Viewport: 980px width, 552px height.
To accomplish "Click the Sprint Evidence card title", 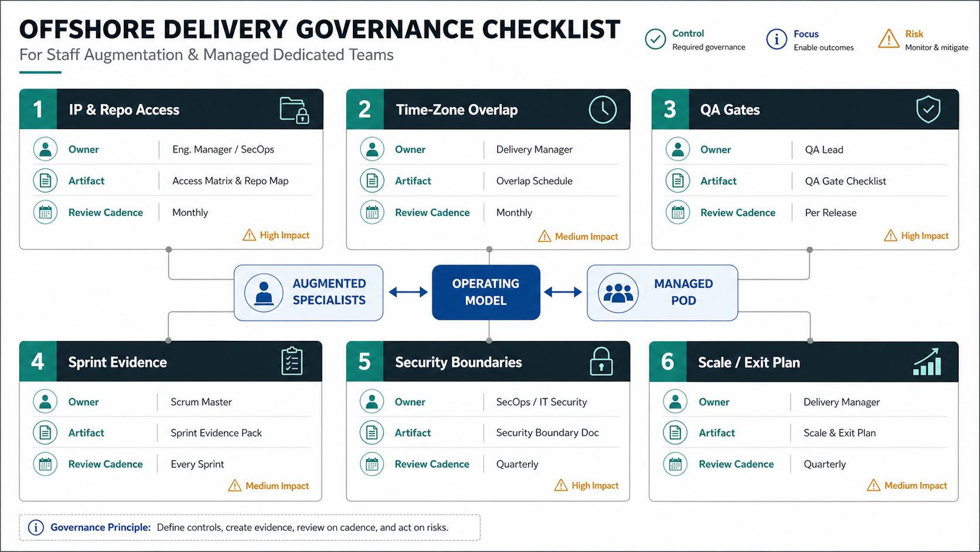I will (117, 362).
